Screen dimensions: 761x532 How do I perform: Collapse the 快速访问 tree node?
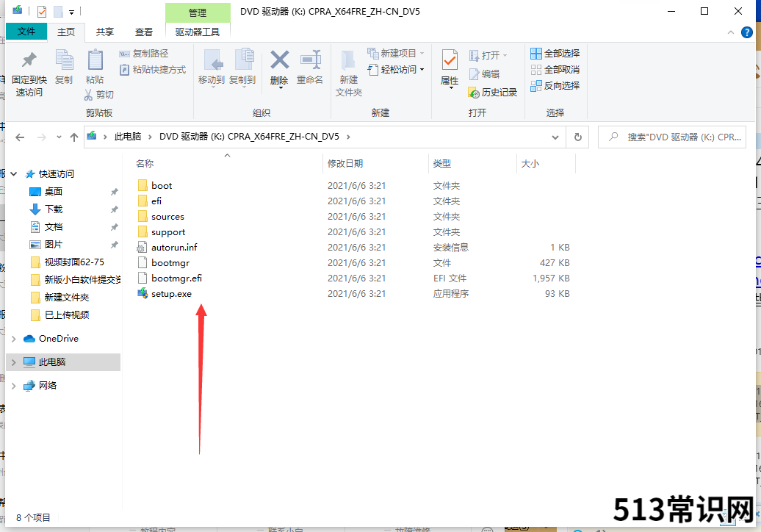click(x=14, y=173)
